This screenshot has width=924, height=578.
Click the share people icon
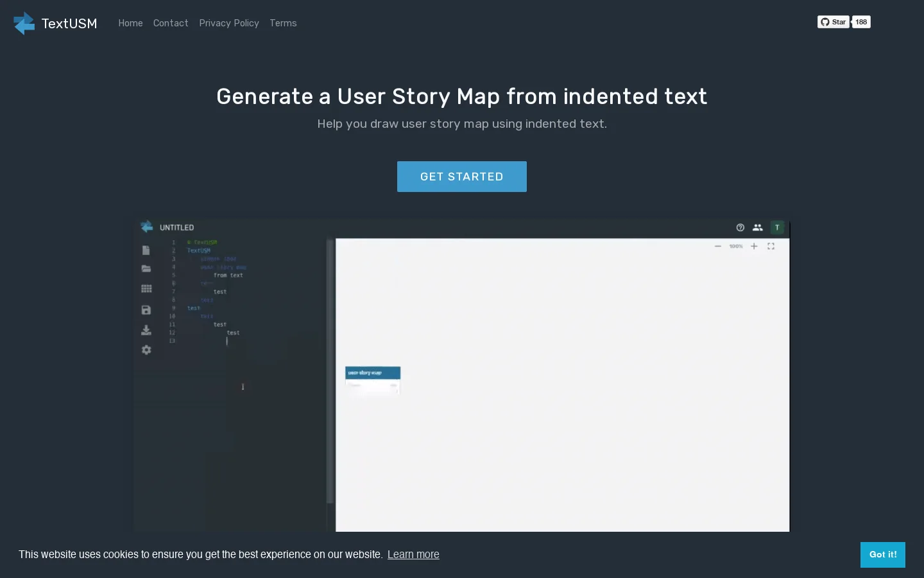(x=758, y=227)
